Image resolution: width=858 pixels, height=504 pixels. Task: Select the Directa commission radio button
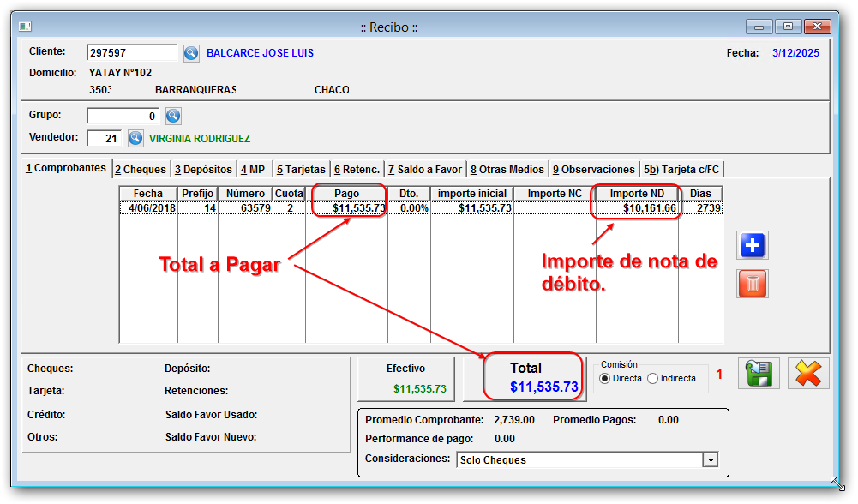[603, 377]
